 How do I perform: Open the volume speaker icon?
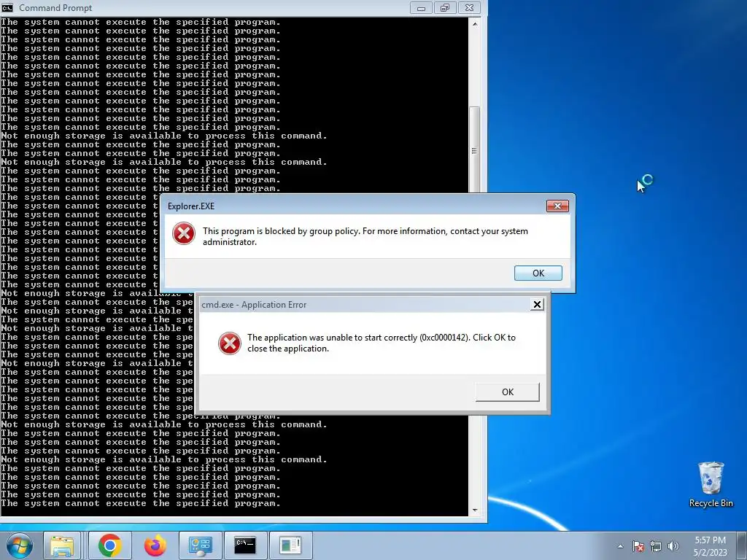(x=673, y=546)
